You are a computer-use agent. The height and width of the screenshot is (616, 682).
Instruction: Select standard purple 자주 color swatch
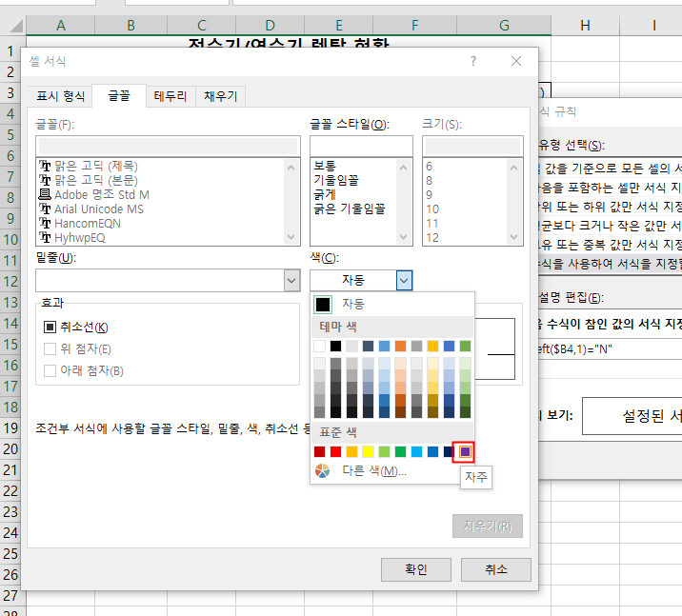465,451
